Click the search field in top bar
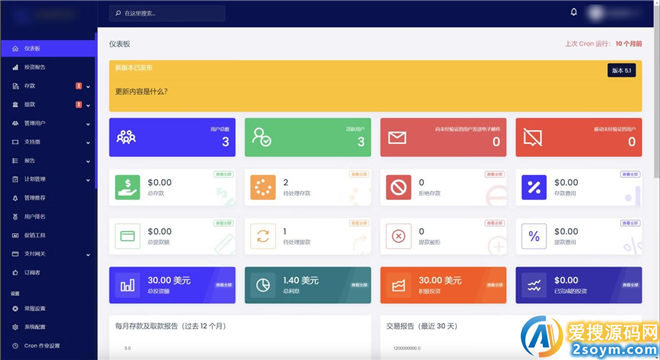The width and height of the screenshot is (660, 360). (x=167, y=13)
